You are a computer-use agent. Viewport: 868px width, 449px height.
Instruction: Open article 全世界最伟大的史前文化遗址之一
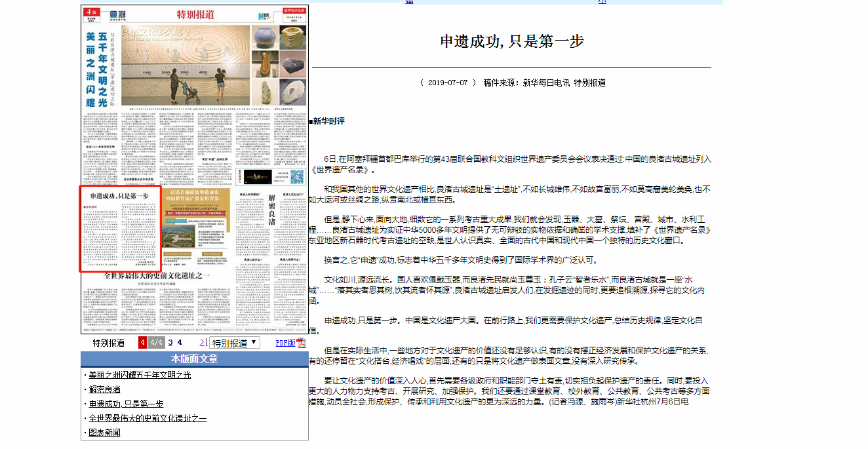point(148,418)
